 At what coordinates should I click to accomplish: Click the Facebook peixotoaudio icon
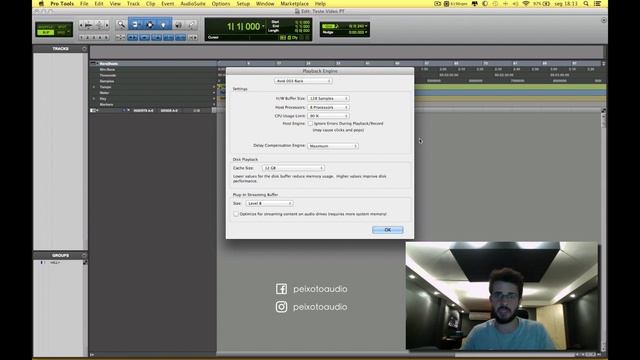click(281, 289)
